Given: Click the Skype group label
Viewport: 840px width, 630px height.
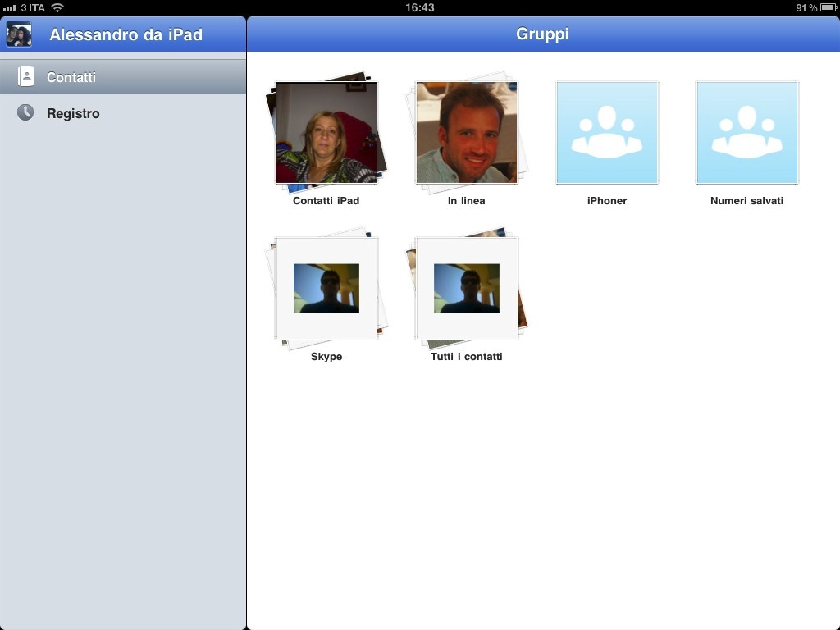Looking at the screenshot, I should 326,357.
